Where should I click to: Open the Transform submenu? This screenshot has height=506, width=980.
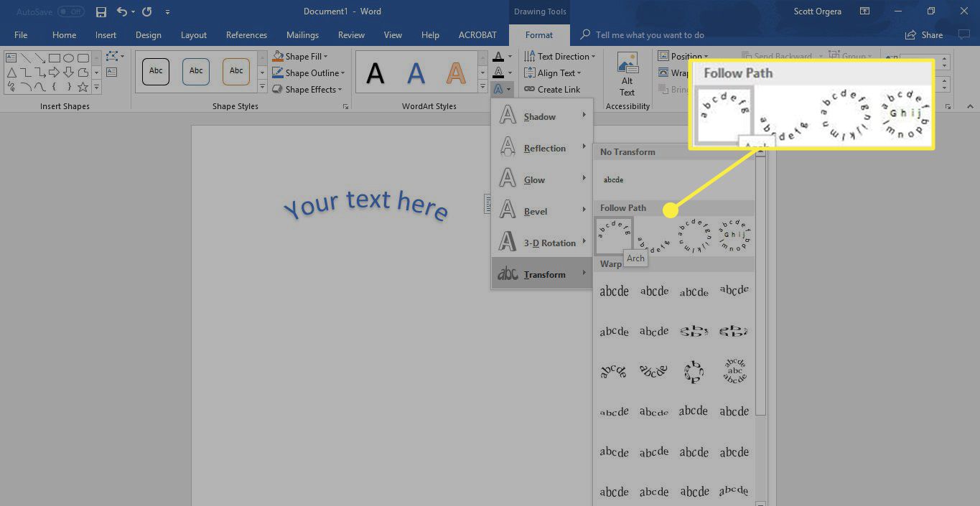coord(543,273)
